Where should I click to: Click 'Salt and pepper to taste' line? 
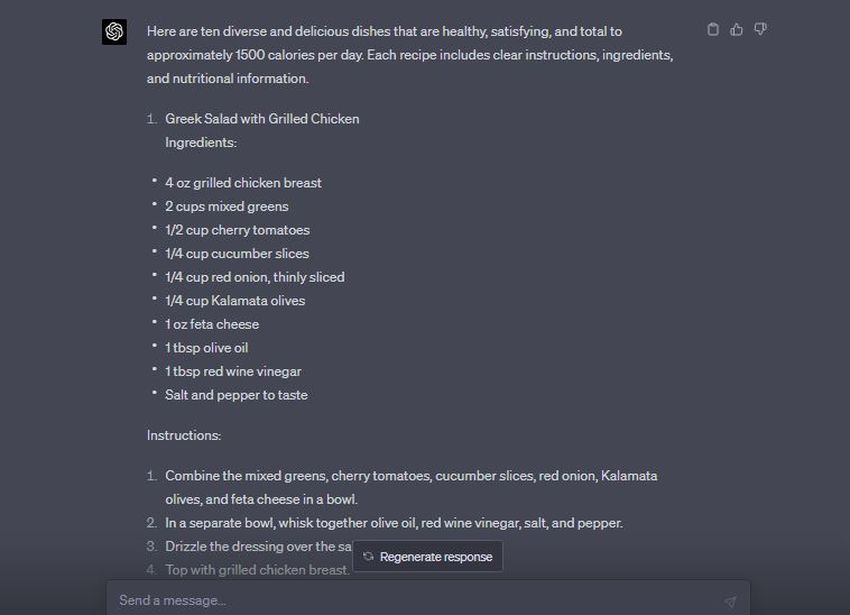pos(236,395)
